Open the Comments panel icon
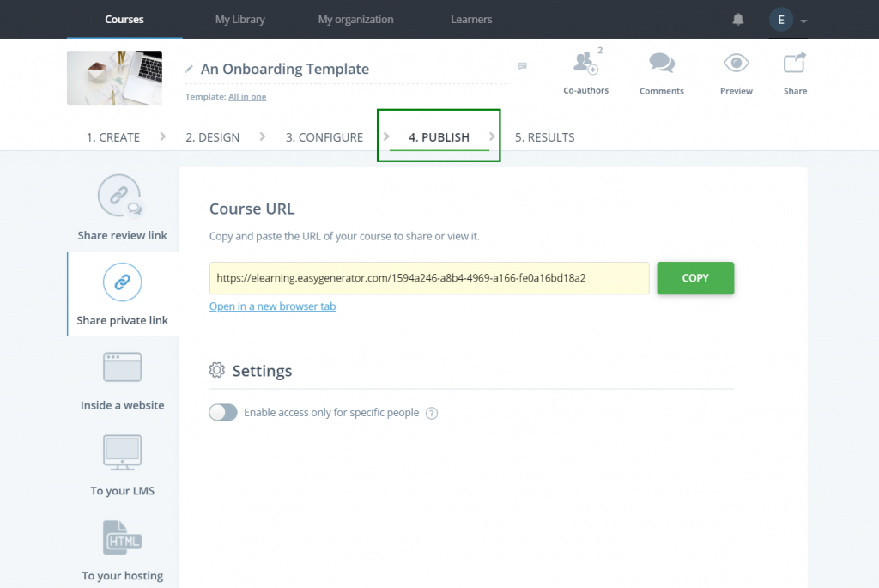The width and height of the screenshot is (879, 588). click(661, 64)
